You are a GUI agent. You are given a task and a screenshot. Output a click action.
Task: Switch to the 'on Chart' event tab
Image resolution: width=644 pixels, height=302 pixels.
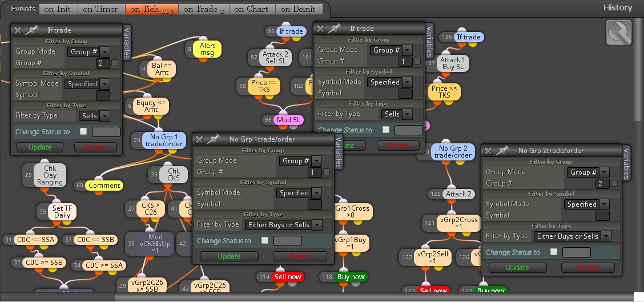pyautogui.click(x=251, y=9)
